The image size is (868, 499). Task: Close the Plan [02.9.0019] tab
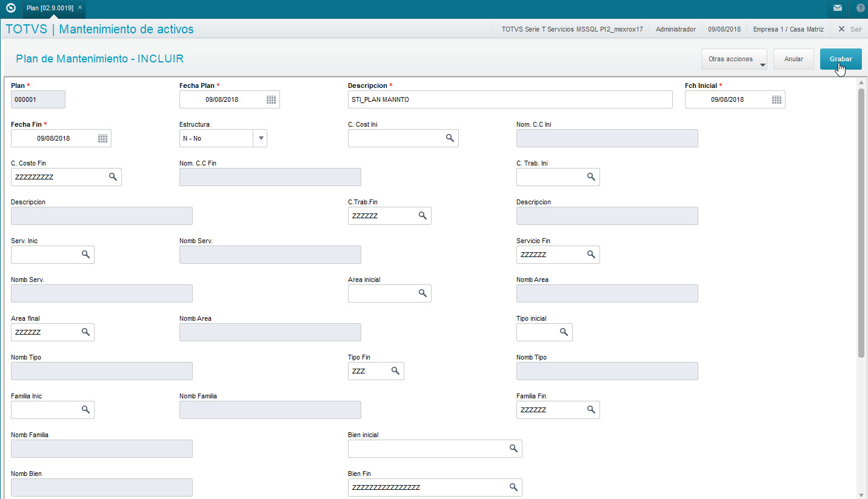[80, 7]
